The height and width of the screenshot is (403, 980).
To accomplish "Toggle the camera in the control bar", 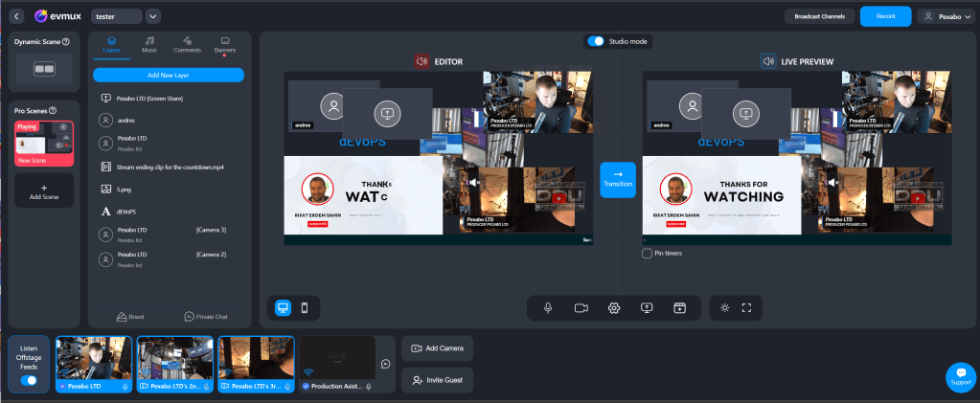I will [x=581, y=308].
